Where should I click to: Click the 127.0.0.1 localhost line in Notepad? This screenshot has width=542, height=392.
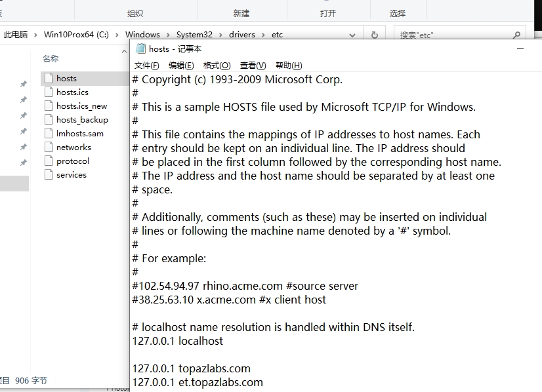pos(178,341)
